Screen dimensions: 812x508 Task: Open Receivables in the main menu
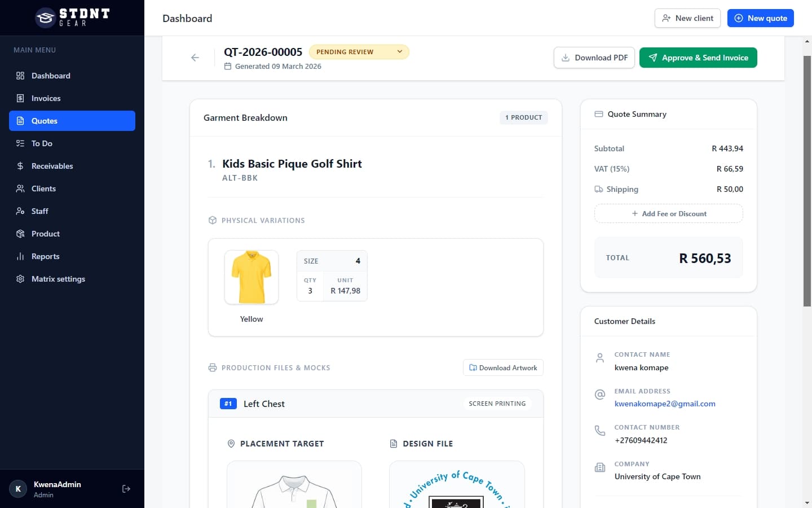[x=72, y=166]
